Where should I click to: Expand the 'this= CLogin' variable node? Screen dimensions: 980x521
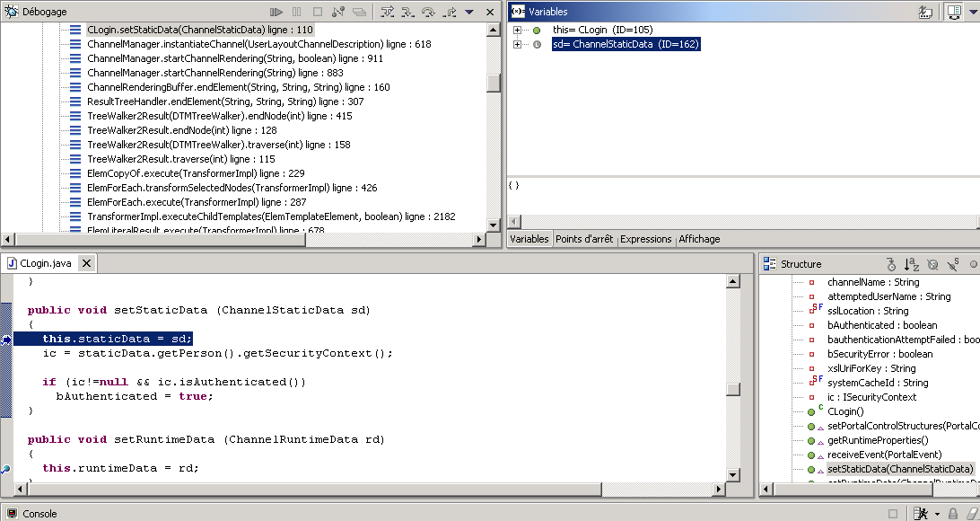(x=518, y=30)
